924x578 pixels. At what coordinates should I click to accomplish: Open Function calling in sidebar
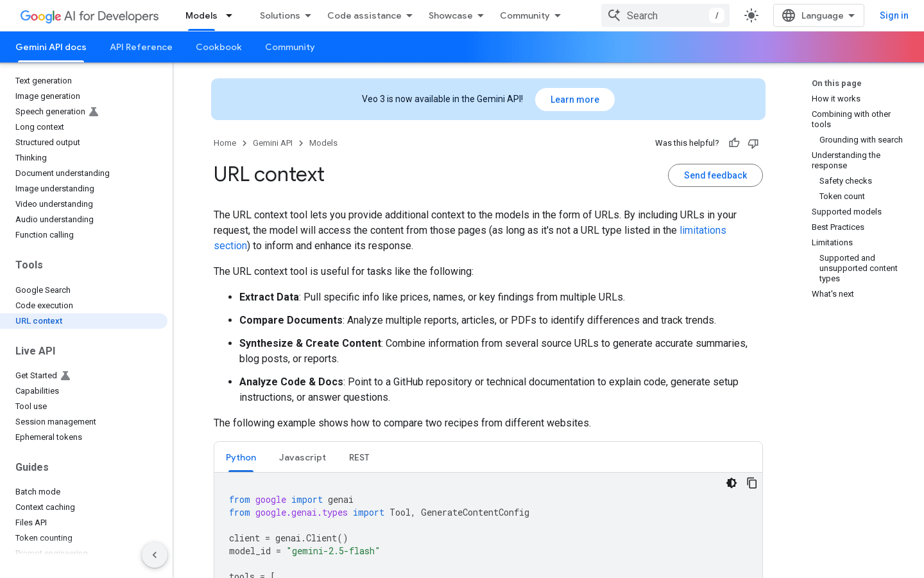click(44, 235)
